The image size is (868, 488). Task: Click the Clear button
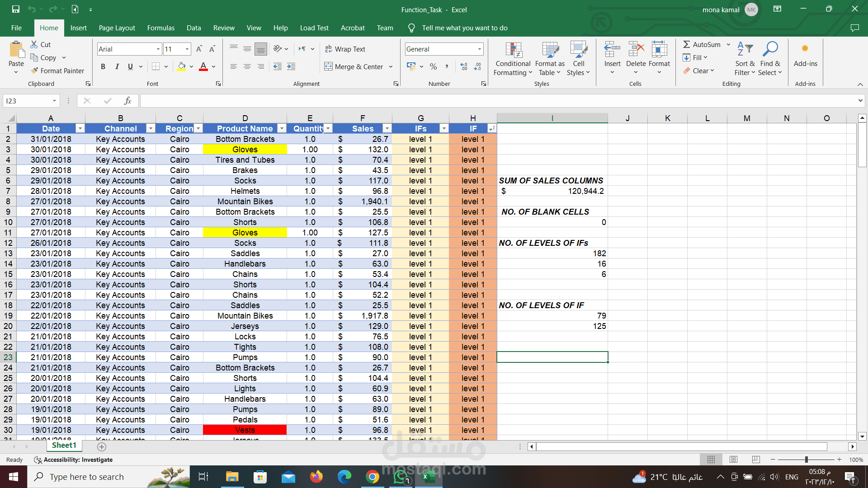point(698,70)
